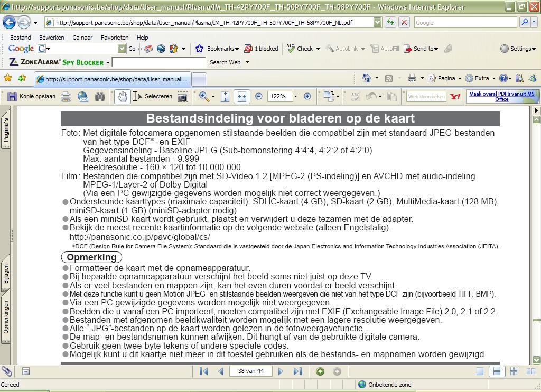541x392 pixels.
Task: Open attachments paperclip icon
Action: [x=6, y=371]
